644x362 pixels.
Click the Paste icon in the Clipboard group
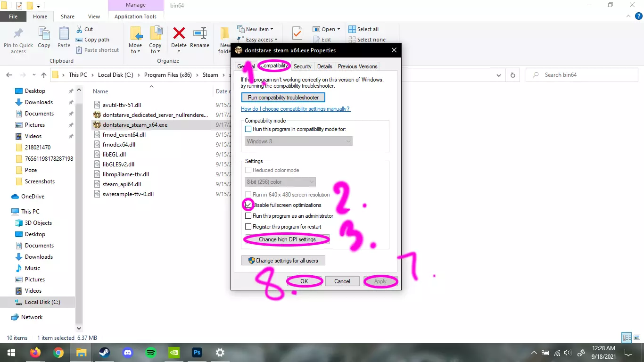point(64,33)
